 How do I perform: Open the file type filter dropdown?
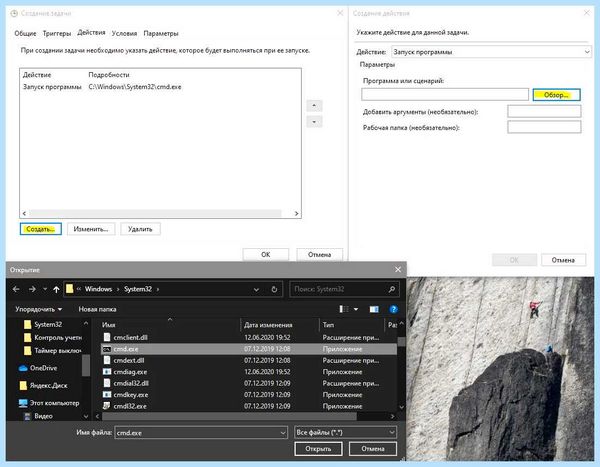click(346, 433)
